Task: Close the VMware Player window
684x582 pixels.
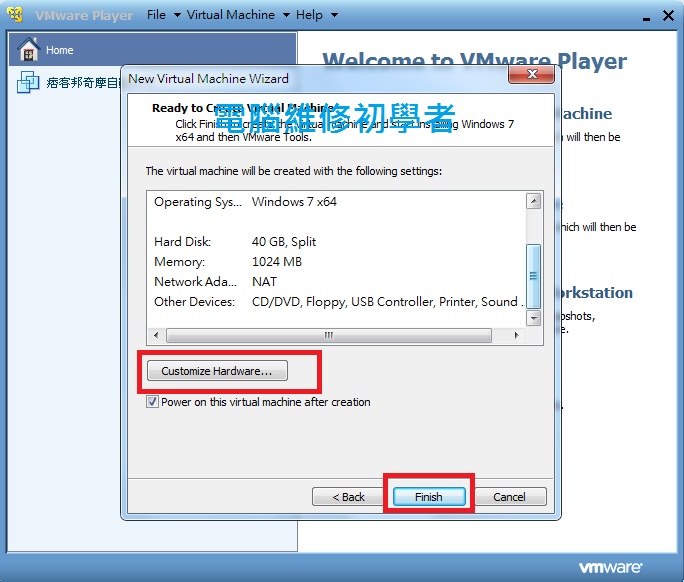Action: [668, 16]
